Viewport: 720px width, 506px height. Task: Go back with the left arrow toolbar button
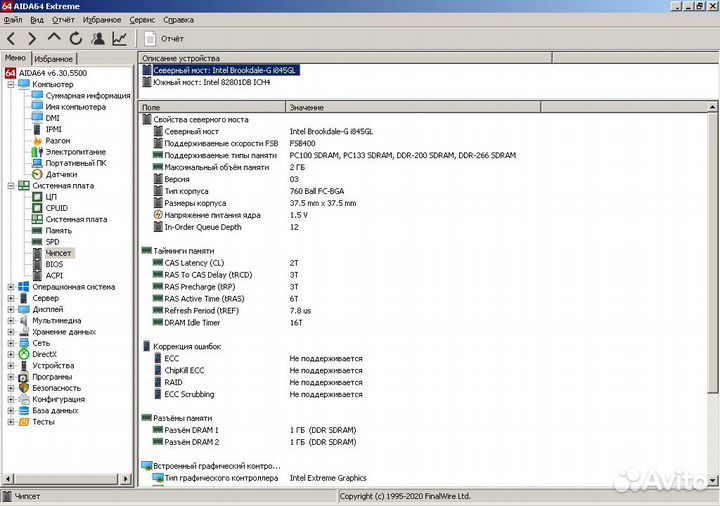pos(11,39)
